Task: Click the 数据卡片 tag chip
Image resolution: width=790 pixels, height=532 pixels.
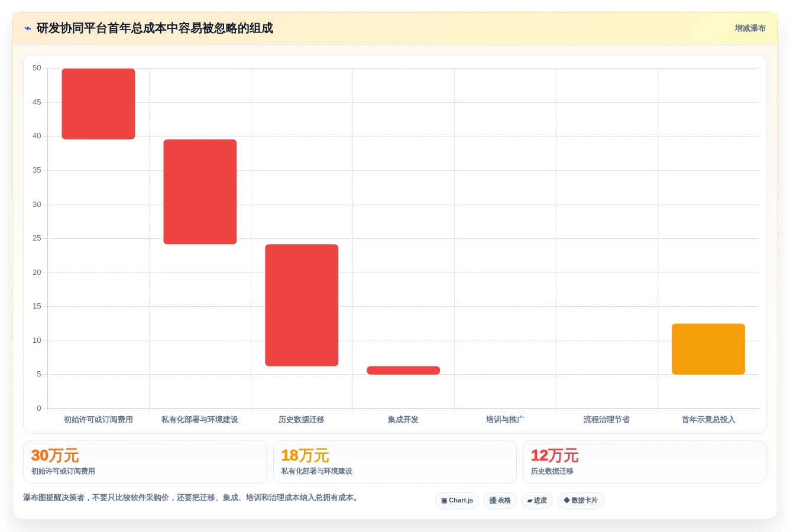Action: point(581,501)
